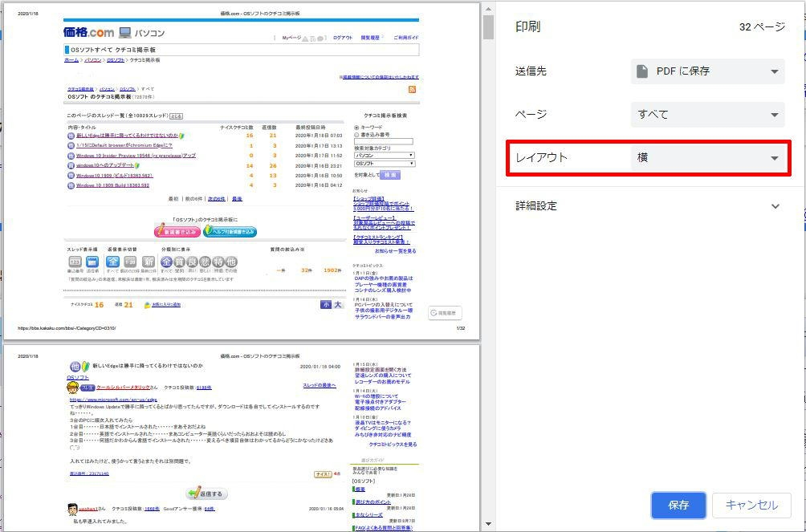The width and height of the screenshot is (806, 532).
Task: Open the OSソフト category dropdown in preview
Action: pyautogui.click(x=384, y=164)
